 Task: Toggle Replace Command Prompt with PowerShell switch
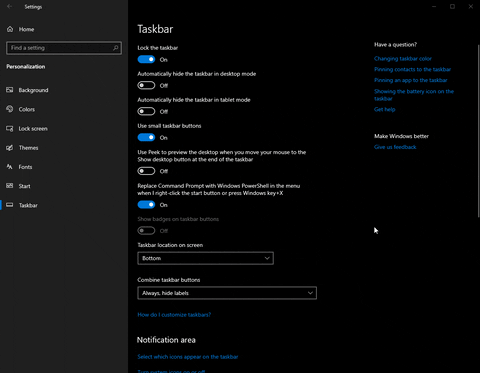click(146, 205)
